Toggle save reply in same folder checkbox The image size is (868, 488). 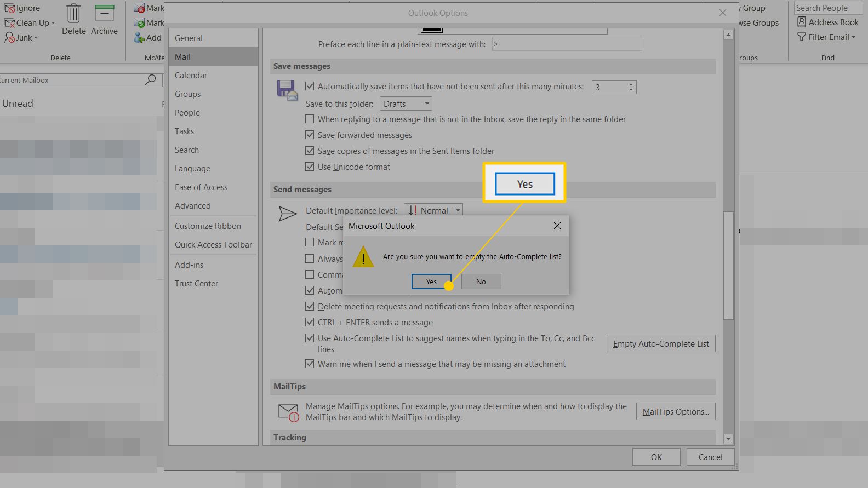click(x=310, y=119)
